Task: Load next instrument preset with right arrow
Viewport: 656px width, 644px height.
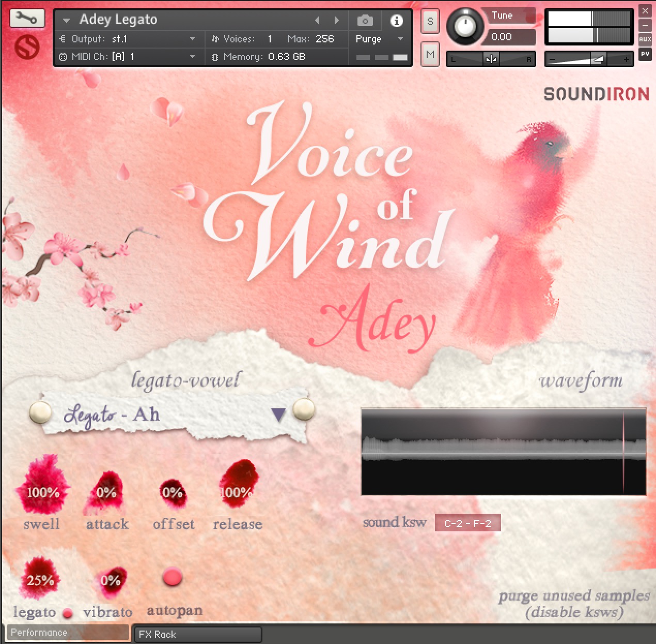Action: (336, 20)
